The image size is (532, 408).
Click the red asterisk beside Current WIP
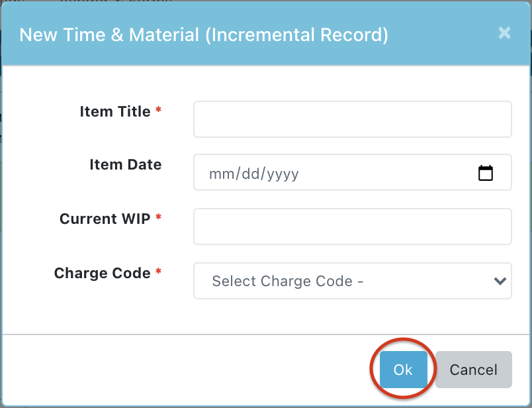(x=158, y=219)
